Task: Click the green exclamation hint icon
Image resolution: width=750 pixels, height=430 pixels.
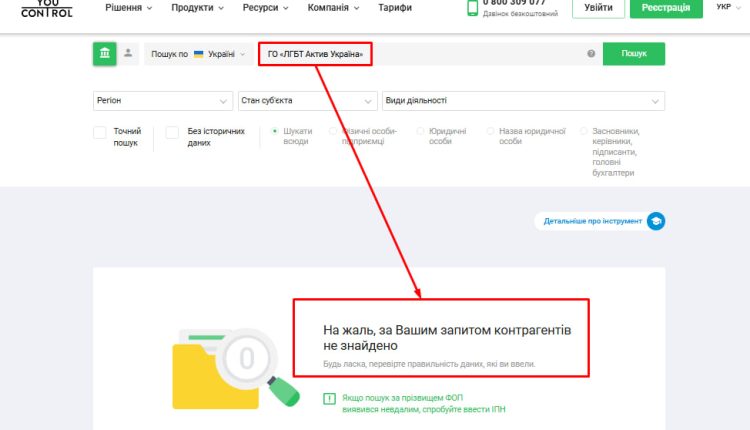Action: (329, 399)
